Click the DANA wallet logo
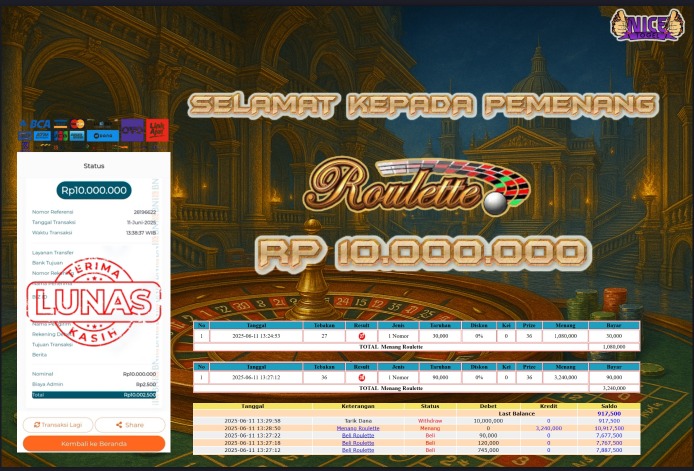Viewport: 694px width, 471px height. click(x=103, y=133)
